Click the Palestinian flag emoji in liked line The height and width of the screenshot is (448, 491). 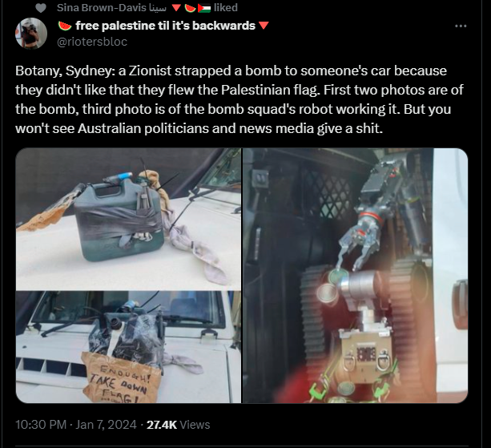tap(204, 8)
